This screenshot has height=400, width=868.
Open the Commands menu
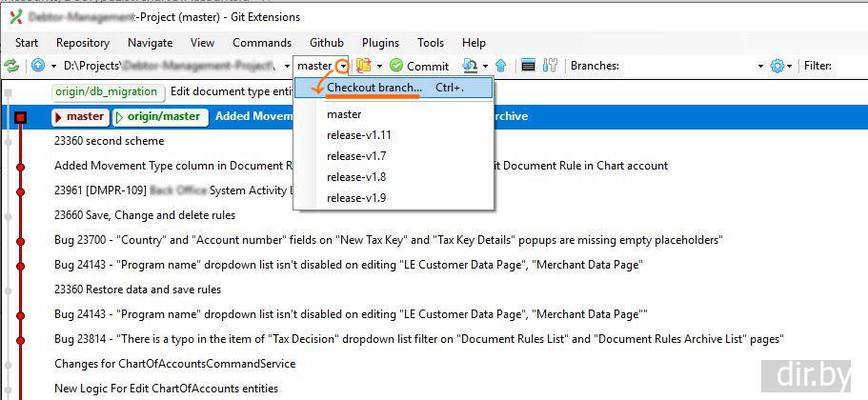pyautogui.click(x=262, y=42)
